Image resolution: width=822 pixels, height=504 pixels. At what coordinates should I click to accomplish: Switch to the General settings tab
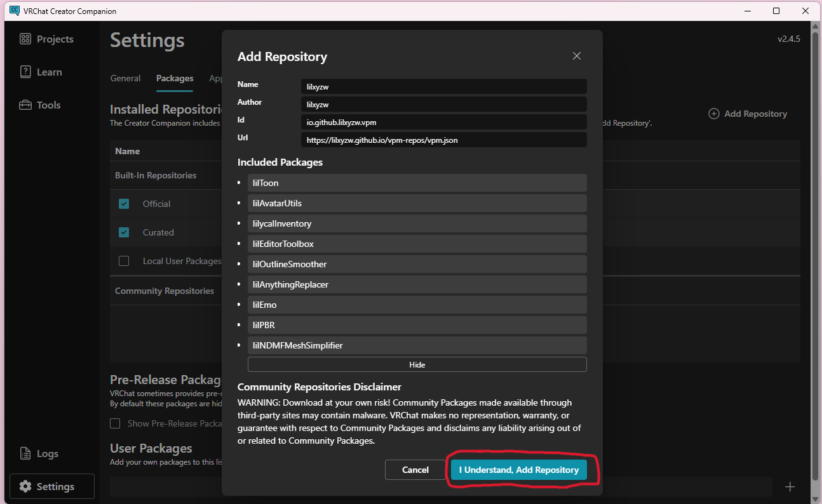(x=125, y=78)
